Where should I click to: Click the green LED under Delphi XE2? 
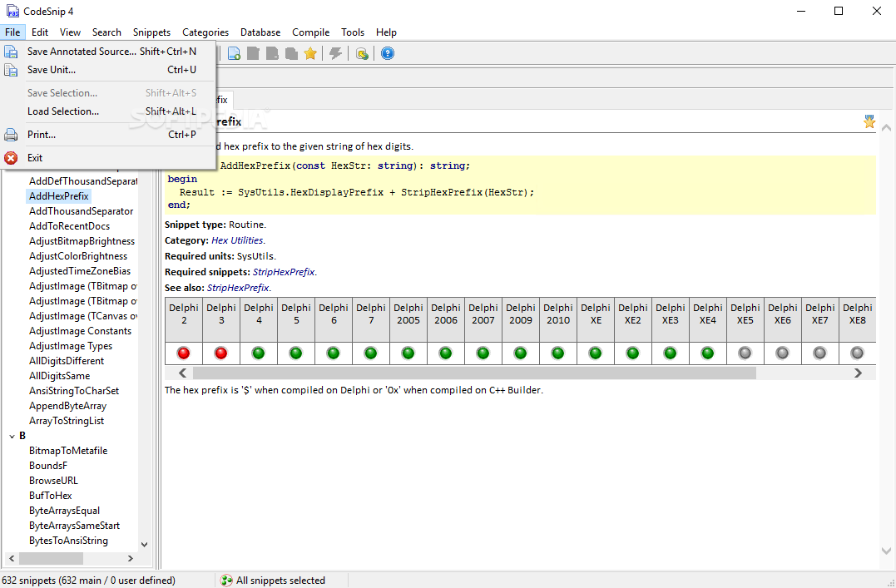click(x=632, y=353)
